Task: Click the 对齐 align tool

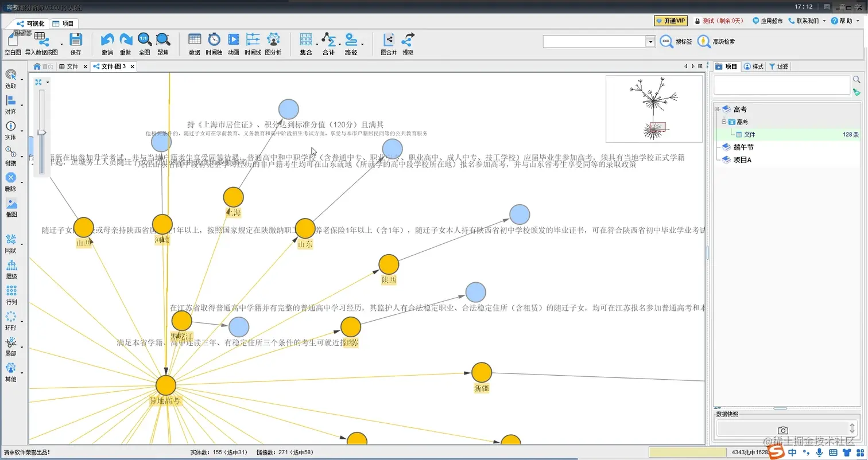Action: (x=10, y=105)
